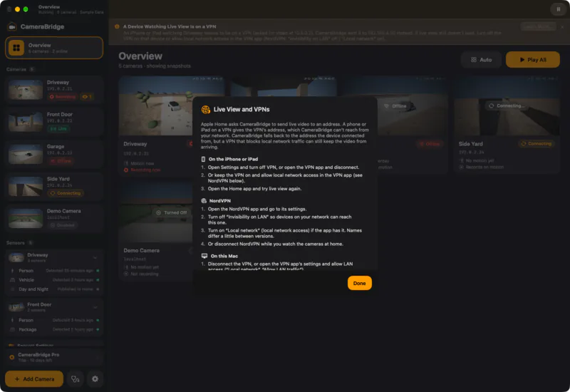The height and width of the screenshot is (392, 570).
Task: Click the warning icon in the VPN banner
Action: (117, 26)
